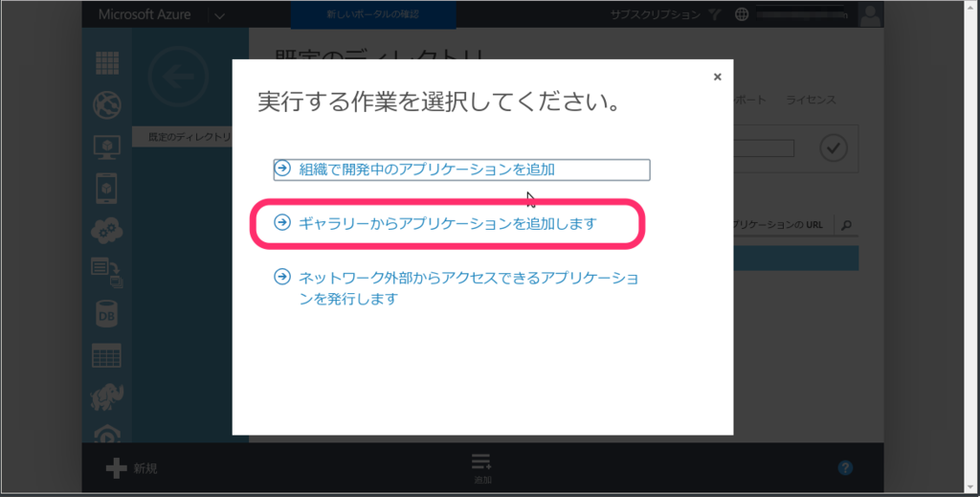This screenshot has width=980, height=497.
Task: Open the user account avatar
Action: pyautogui.click(x=869, y=14)
